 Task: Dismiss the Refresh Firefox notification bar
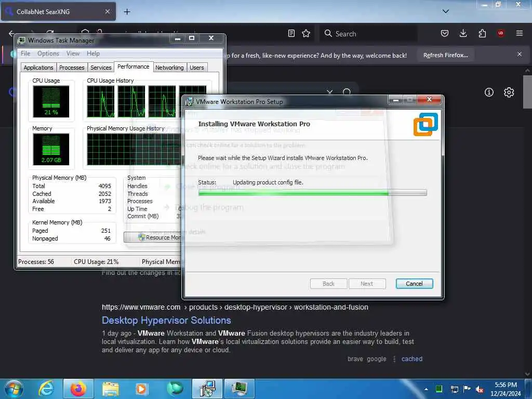pyautogui.click(x=520, y=54)
